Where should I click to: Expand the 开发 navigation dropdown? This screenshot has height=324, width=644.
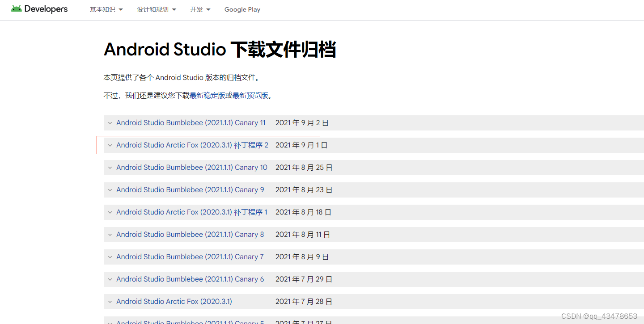tap(199, 9)
